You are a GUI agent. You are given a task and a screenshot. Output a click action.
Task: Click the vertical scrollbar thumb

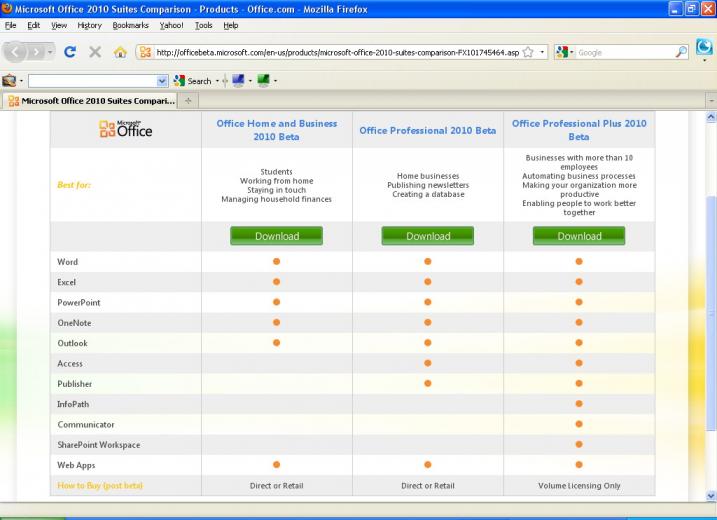[711, 313]
